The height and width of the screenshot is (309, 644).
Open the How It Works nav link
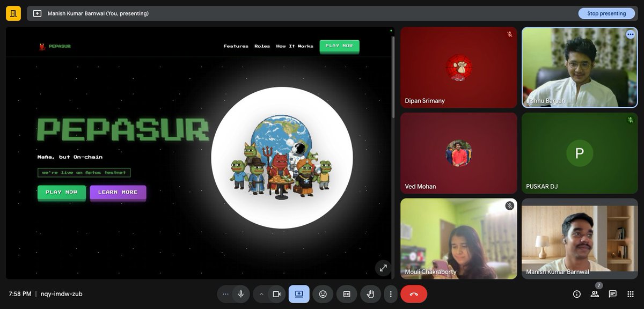pyautogui.click(x=295, y=46)
